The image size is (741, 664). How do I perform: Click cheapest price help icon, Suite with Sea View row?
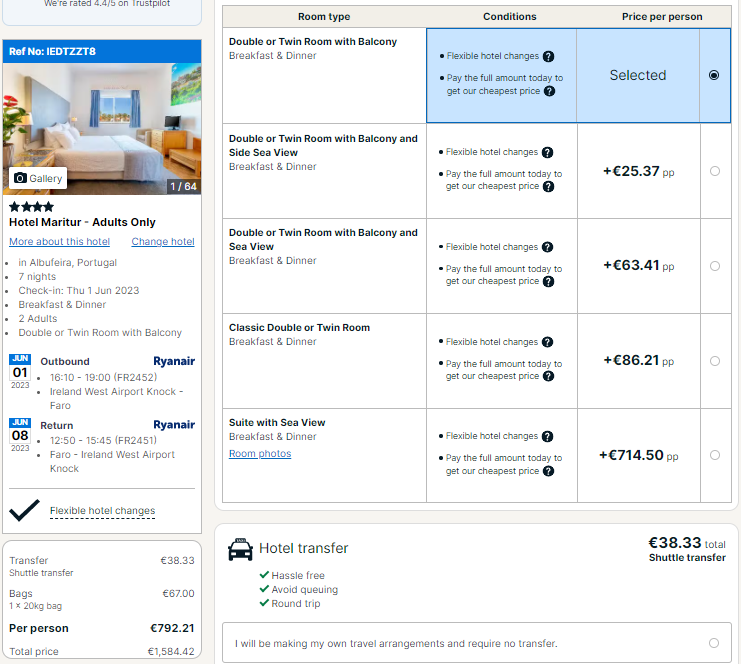tap(548, 471)
